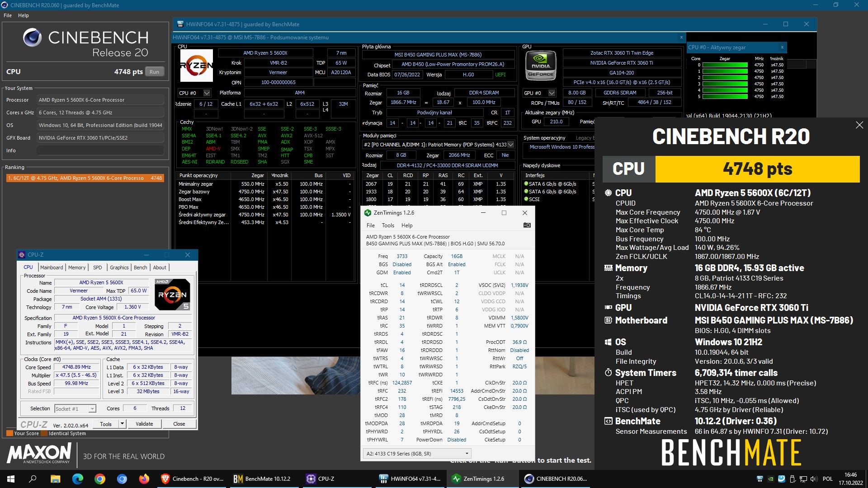Click the POL input language indicator

coord(827,479)
